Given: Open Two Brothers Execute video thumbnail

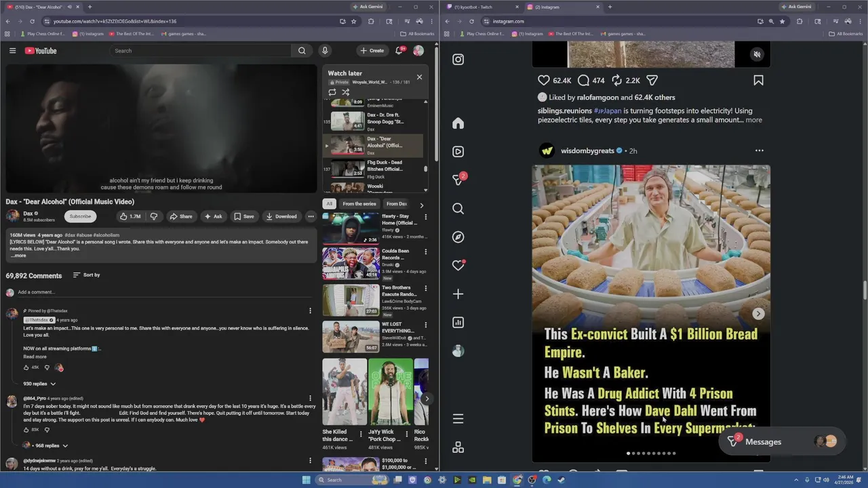Looking at the screenshot, I should (x=351, y=300).
